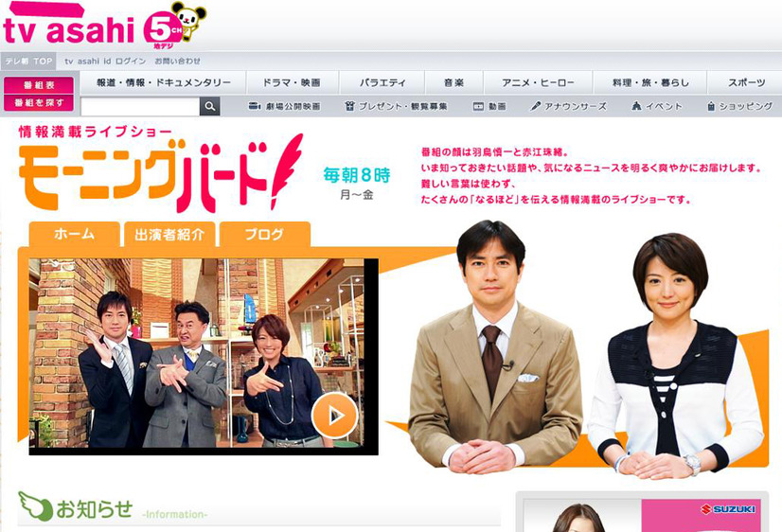Click the winged お知らせ heading icon

[x=35, y=506]
